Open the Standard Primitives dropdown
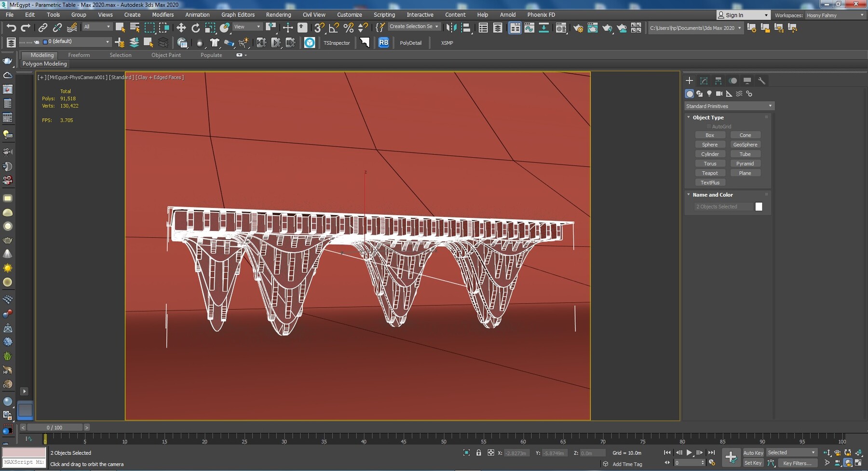The width and height of the screenshot is (868, 471). click(728, 106)
